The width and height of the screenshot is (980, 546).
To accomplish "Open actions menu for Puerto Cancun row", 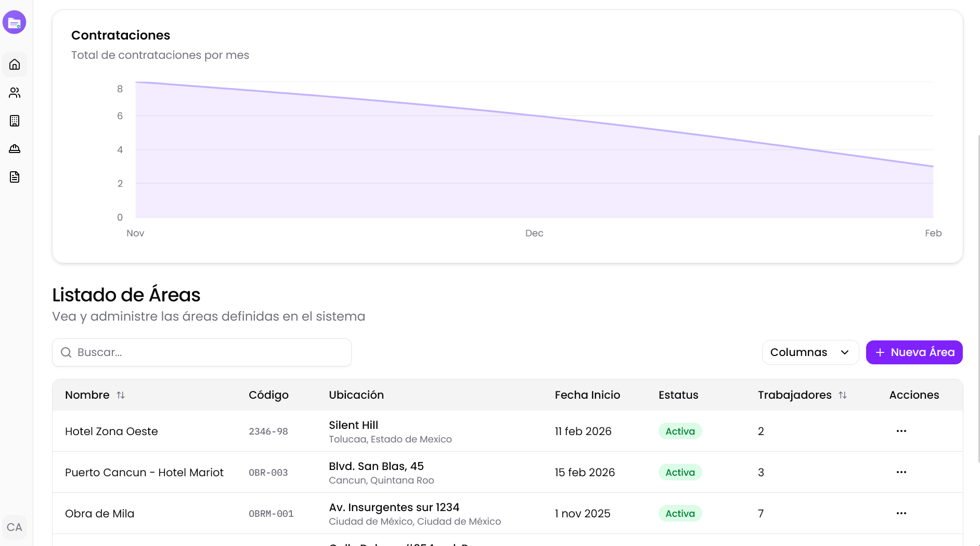I will pyautogui.click(x=901, y=472).
